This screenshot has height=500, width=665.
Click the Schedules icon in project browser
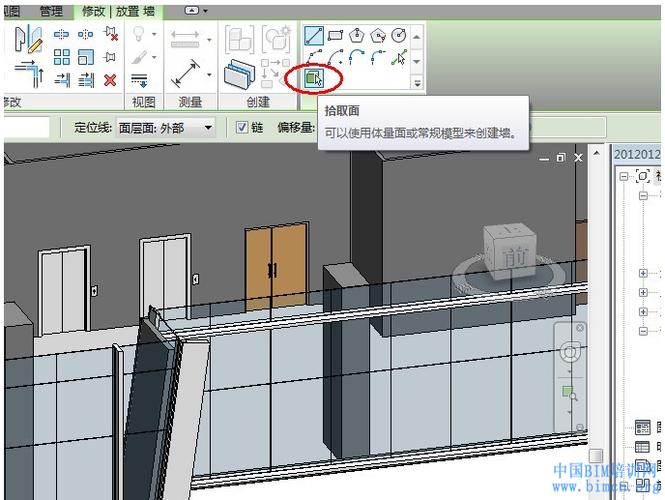pyautogui.click(x=642, y=447)
